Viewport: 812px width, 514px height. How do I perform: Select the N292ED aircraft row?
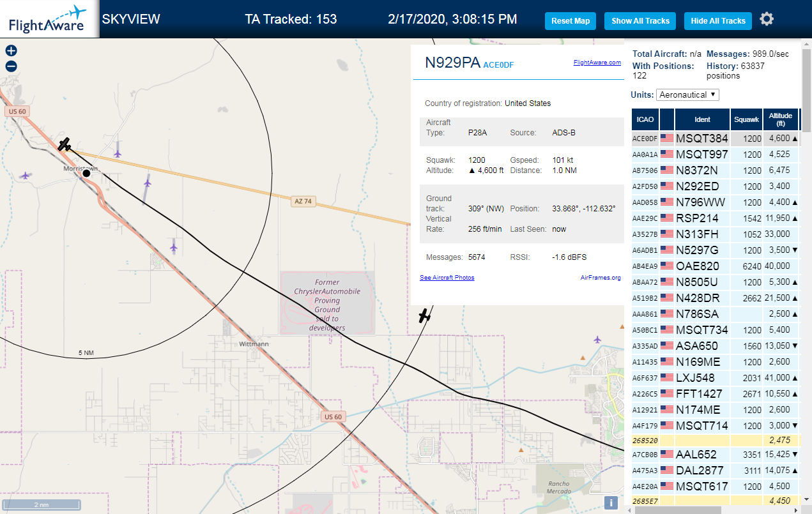click(x=715, y=186)
